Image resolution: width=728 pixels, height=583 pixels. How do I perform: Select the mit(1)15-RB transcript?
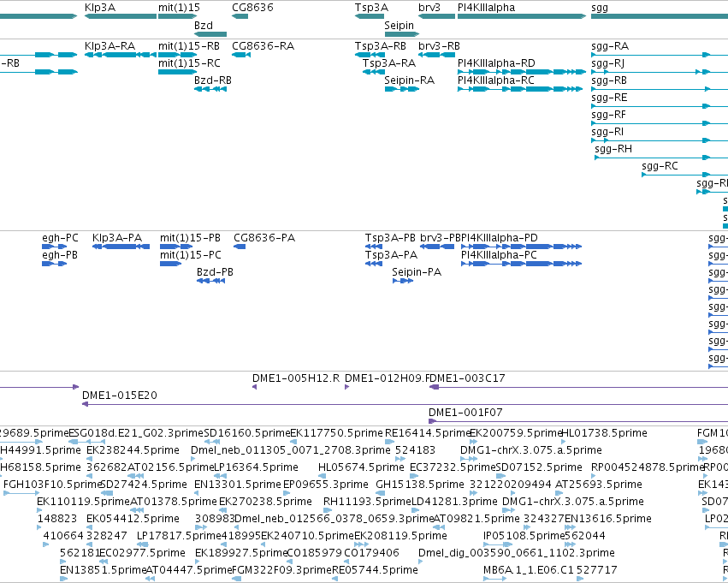(177, 55)
